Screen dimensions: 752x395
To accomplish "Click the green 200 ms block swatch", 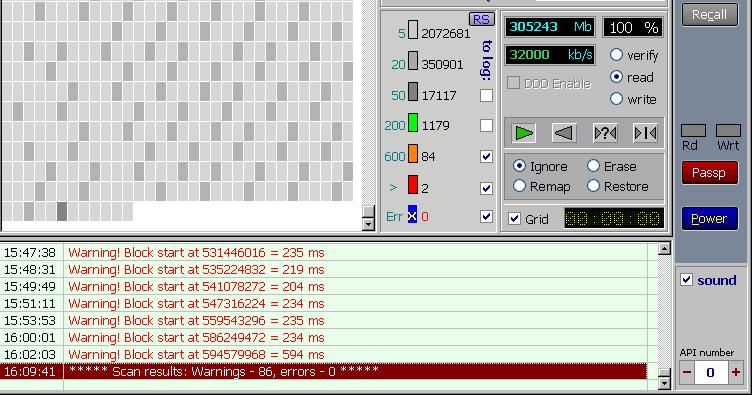I will (x=412, y=122).
